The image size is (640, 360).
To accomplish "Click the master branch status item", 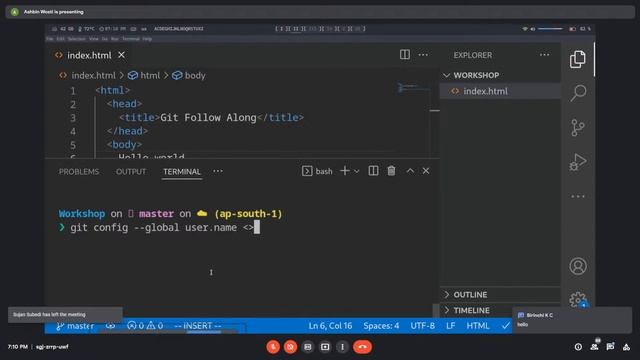I will click(x=75, y=326).
